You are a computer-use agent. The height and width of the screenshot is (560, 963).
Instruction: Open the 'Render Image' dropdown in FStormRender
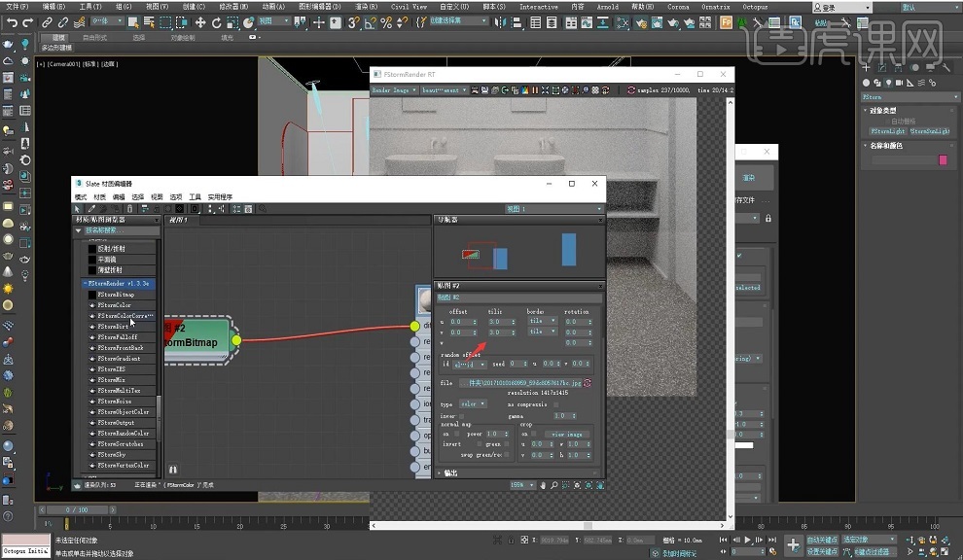pos(394,90)
